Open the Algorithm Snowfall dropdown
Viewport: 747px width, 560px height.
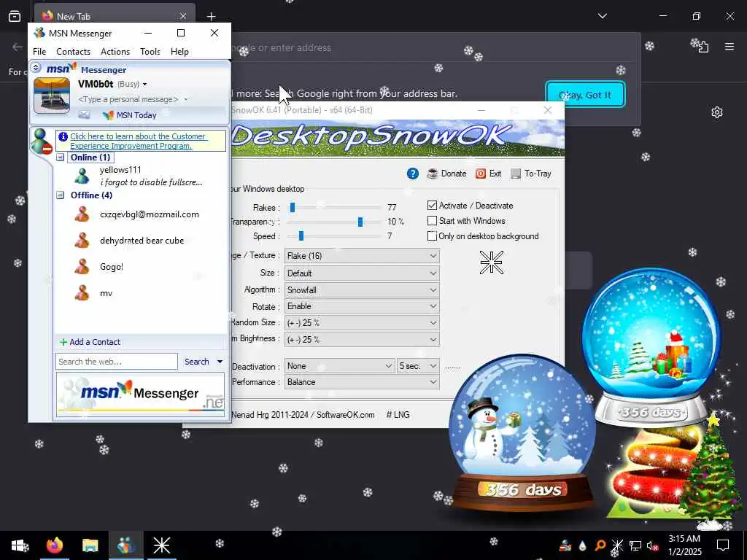(x=362, y=290)
